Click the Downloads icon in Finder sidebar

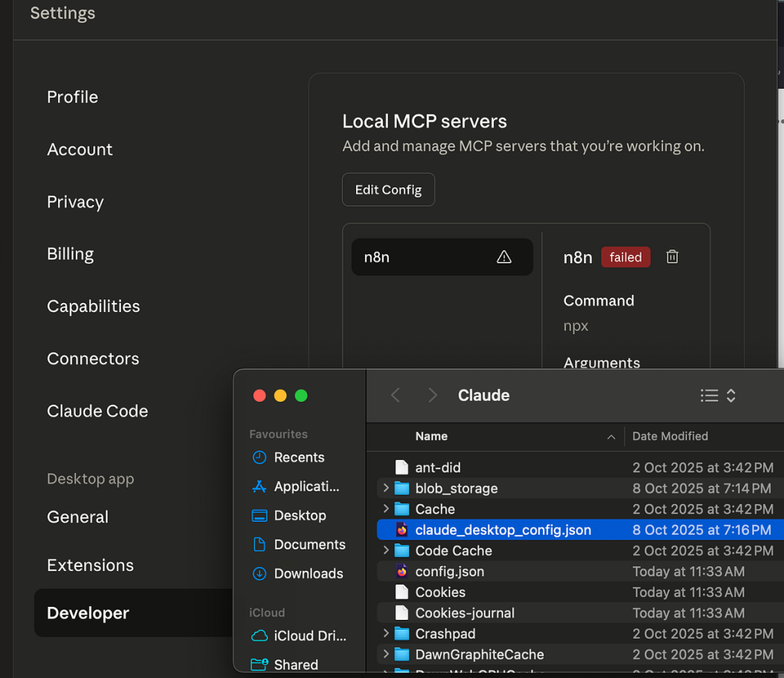point(259,574)
